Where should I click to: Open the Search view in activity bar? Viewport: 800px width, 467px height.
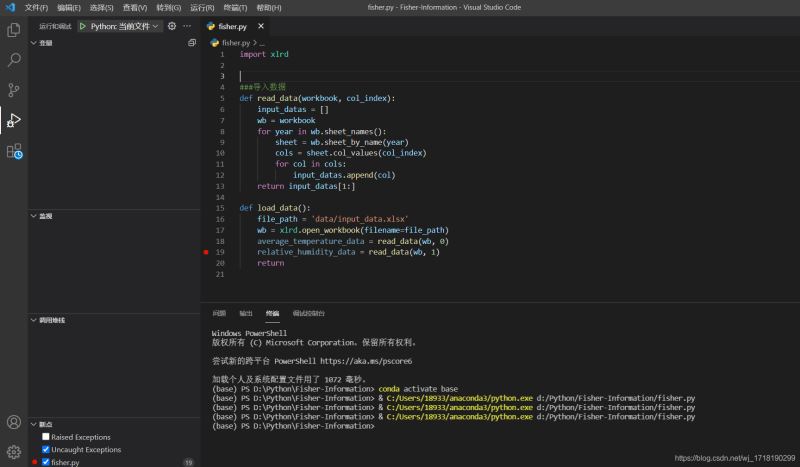pyautogui.click(x=14, y=60)
